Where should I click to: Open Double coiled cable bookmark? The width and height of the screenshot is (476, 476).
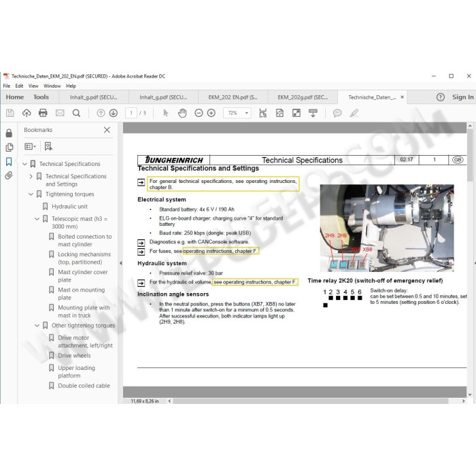(x=84, y=386)
